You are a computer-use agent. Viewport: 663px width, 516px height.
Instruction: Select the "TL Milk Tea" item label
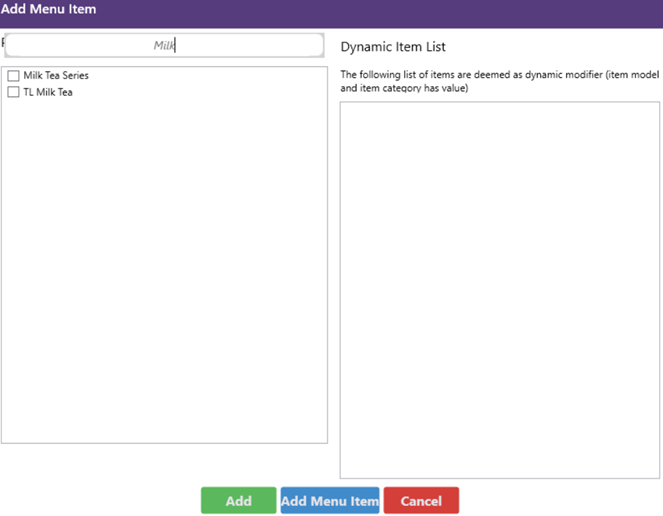pyautogui.click(x=48, y=92)
